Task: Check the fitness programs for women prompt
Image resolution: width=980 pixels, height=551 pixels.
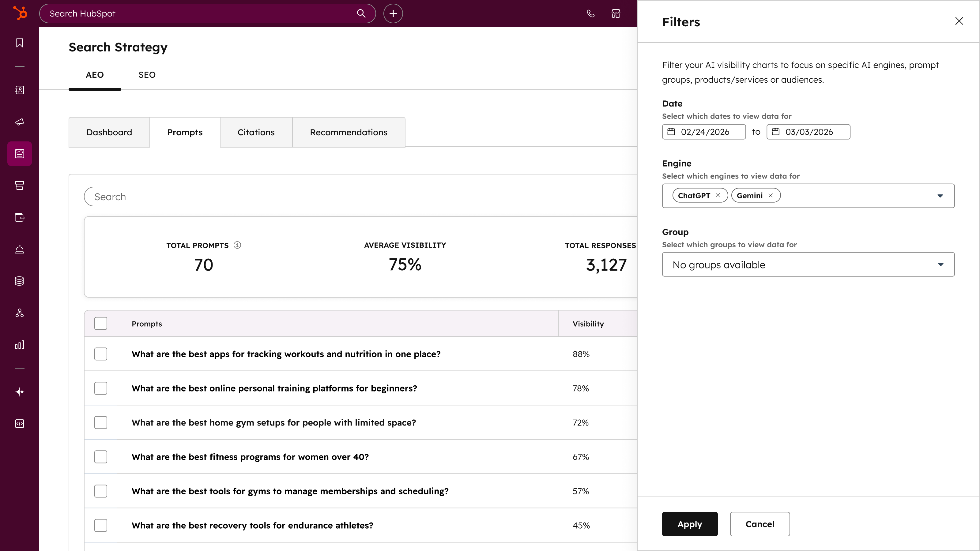Action: coord(100,457)
